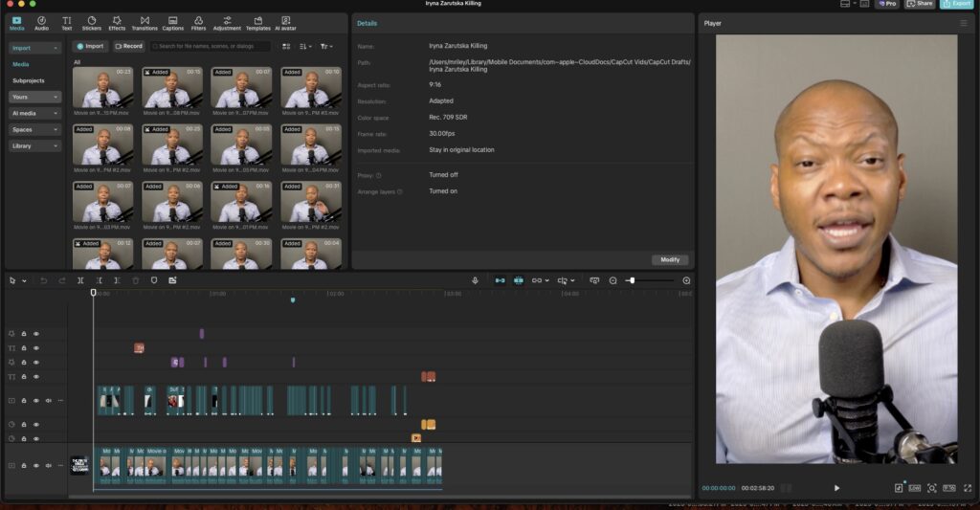Adjust the timeline zoom slider
The height and width of the screenshot is (510, 980).
632,280
